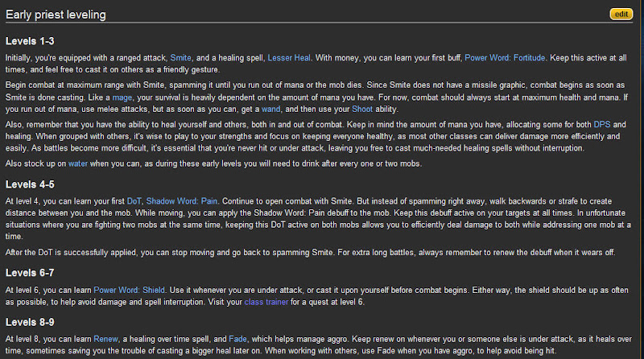Open the Smite spell link
644x359 pixels.
point(180,58)
